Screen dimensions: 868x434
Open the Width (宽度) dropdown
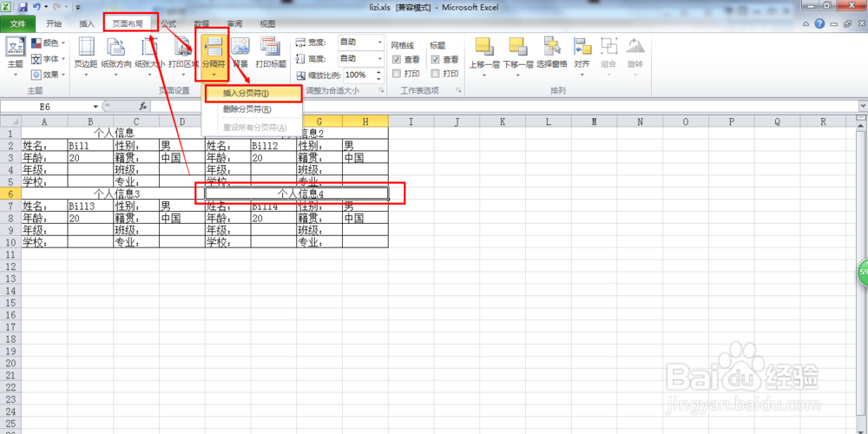[380, 42]
